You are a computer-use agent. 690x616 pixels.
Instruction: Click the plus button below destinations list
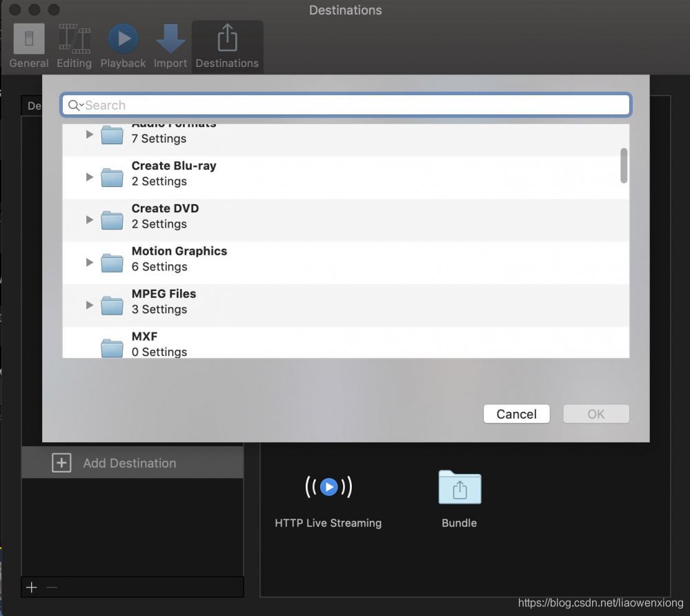tap(32, 588)
